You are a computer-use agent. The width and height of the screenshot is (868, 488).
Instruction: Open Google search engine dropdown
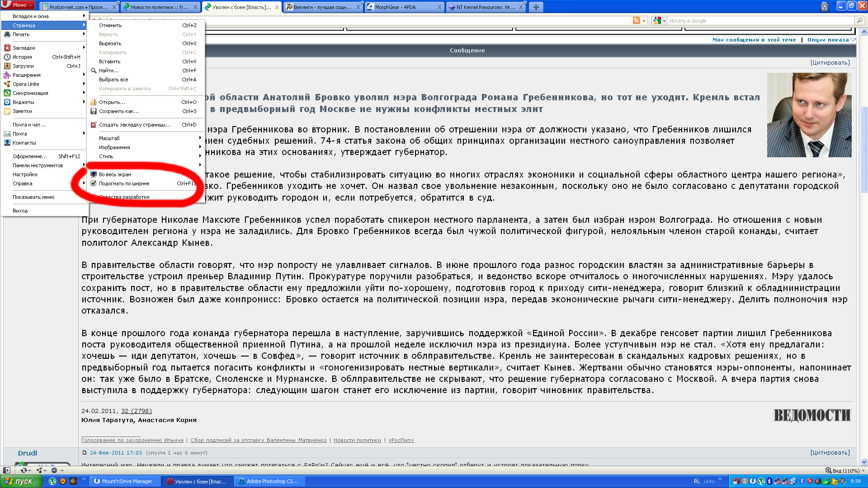tap(660, 20)
